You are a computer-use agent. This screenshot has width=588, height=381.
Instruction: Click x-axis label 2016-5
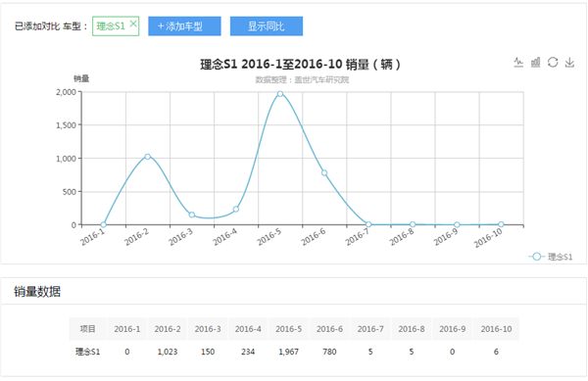269,237
